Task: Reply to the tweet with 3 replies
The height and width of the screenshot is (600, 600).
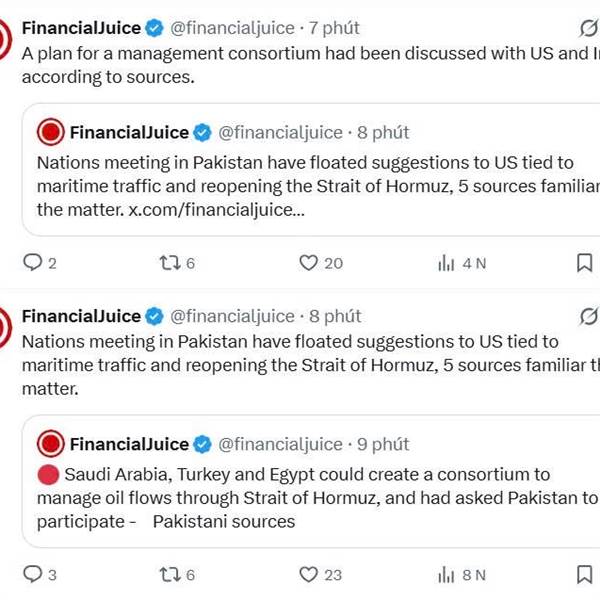Action: click(x=33, y=574)
